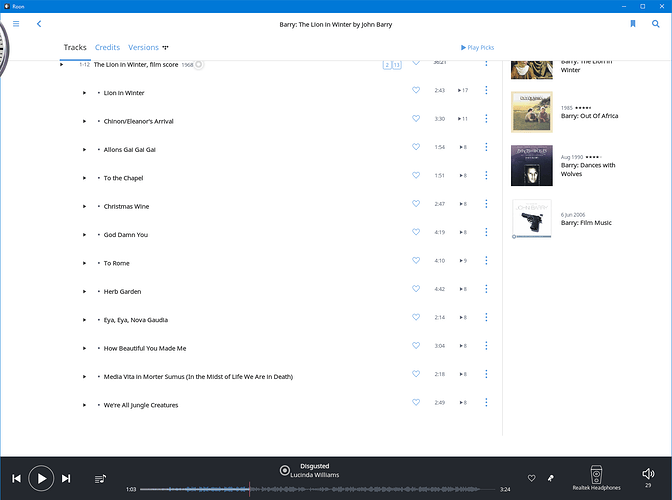Open Barry: Dances with Wolves album link
672x500 pixels.
pyautogui.click(x=588, y=170)
